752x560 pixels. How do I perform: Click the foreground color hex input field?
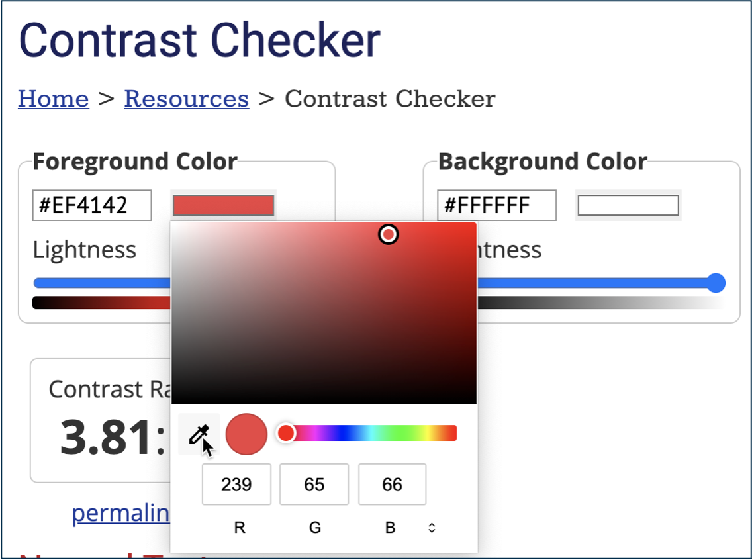pyautogui.click(x=92, y=205)
